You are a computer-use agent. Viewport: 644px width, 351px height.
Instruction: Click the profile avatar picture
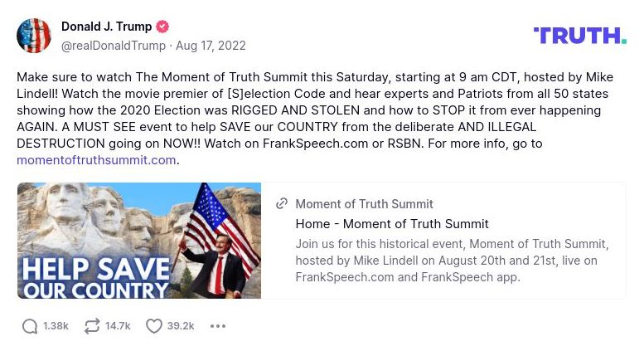pos(34,36)
